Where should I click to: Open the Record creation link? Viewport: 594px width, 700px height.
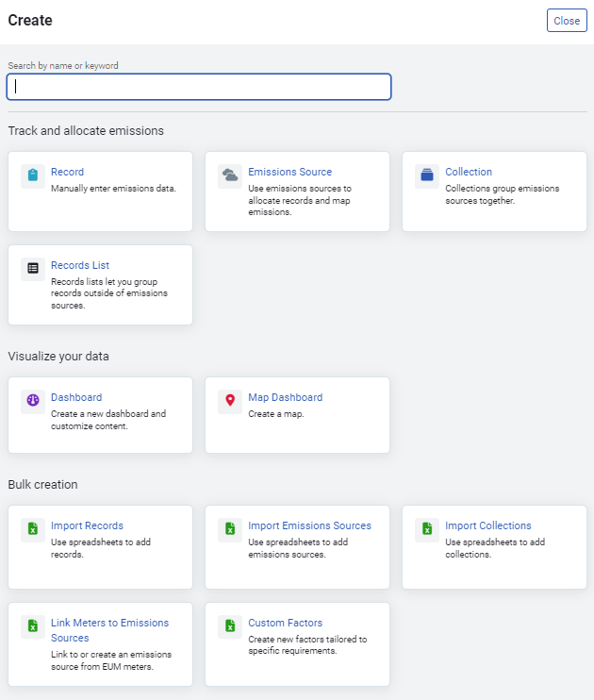coord(67,172)
